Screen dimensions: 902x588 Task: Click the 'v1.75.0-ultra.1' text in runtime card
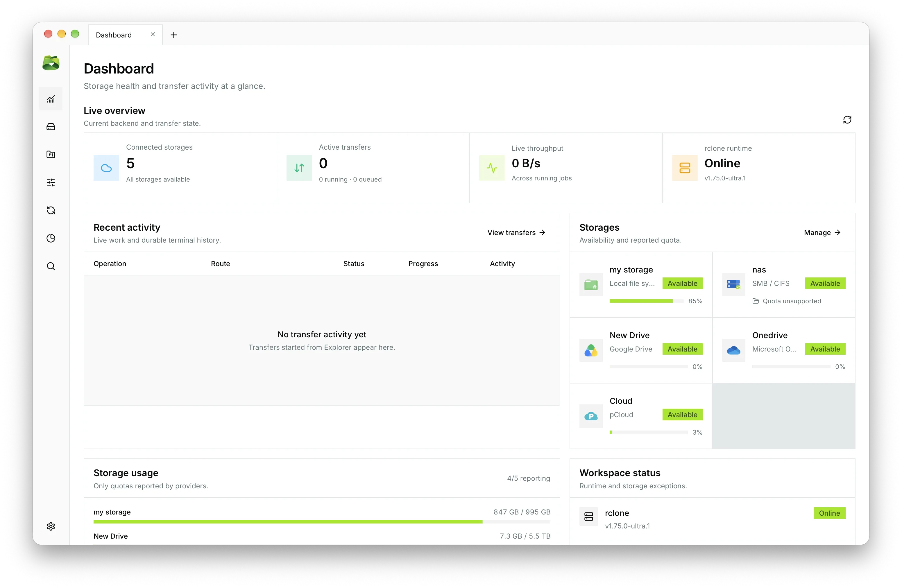(x=725, y=178)
